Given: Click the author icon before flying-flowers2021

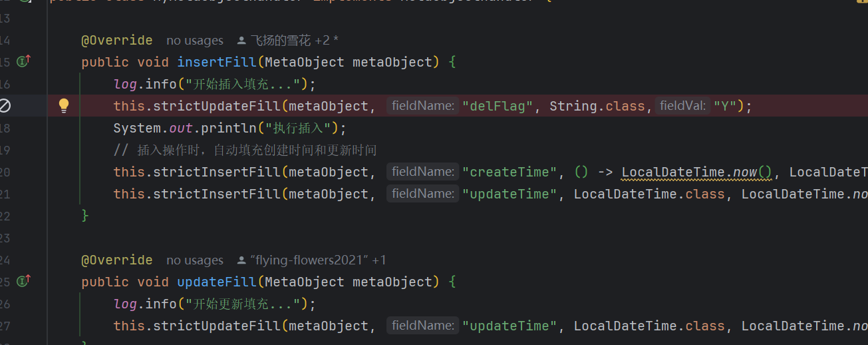Looking at the screenshot, I should coord(241,260).
